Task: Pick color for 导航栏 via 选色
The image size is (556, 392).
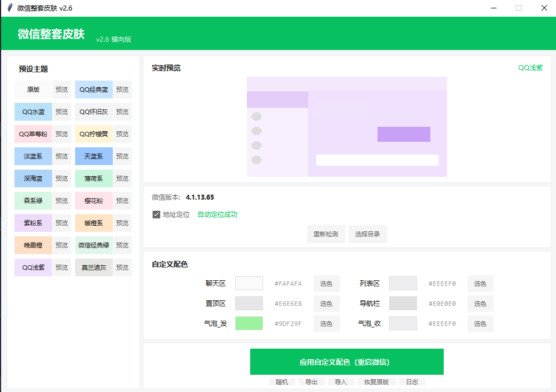Action: click(480, 303)
